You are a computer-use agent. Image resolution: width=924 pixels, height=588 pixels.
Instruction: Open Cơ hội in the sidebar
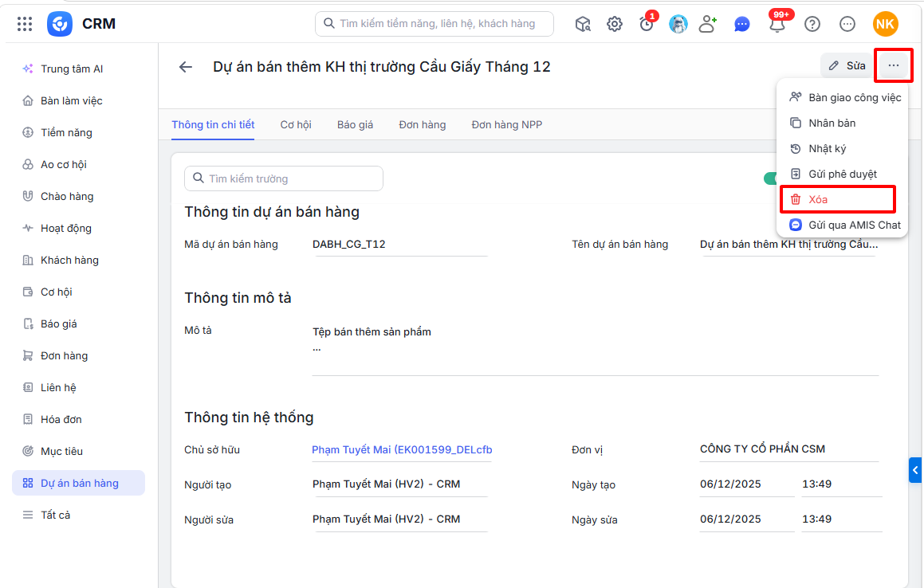point(78,292)
